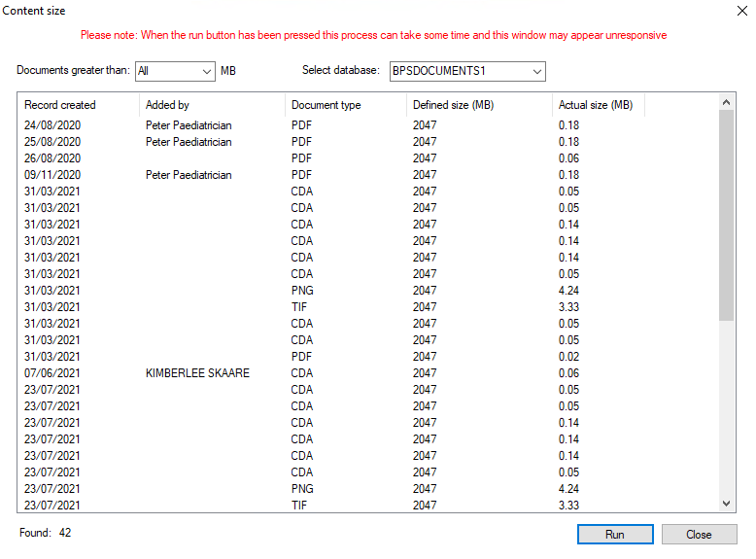The width and height of the screenshot is (756, 559).
Task: Click PNG type in the 23/07/2021 row
Action: point(302,489)
